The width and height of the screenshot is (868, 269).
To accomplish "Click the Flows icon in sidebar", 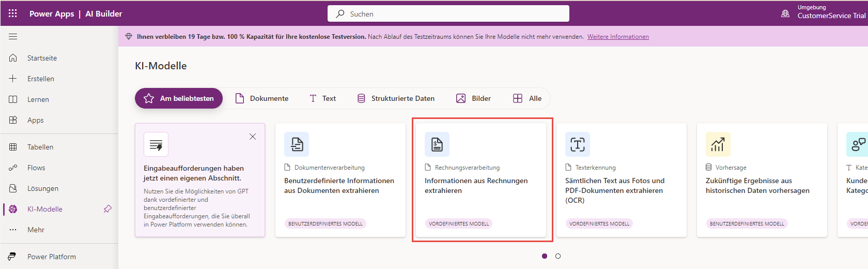I will [13, 168].
